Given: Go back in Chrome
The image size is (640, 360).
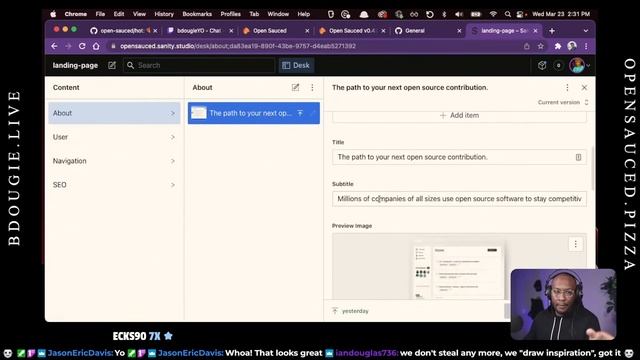Looking at the screenshot, I should (54, 46).
